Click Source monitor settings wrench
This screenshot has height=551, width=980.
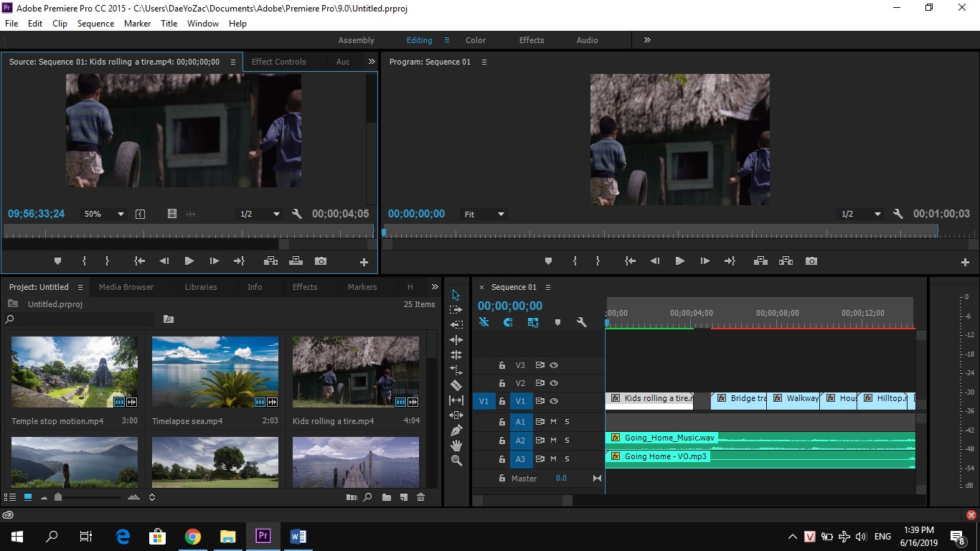click(297, 214)
